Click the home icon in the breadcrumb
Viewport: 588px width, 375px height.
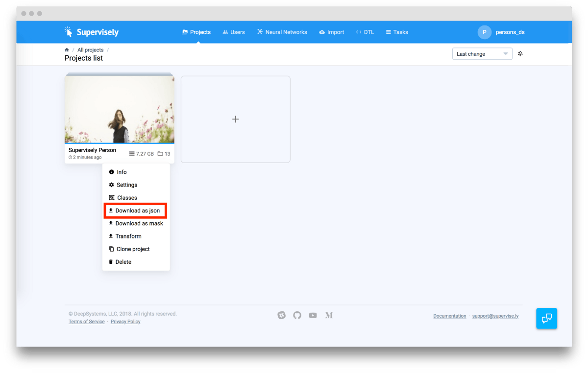pos(66,49)
